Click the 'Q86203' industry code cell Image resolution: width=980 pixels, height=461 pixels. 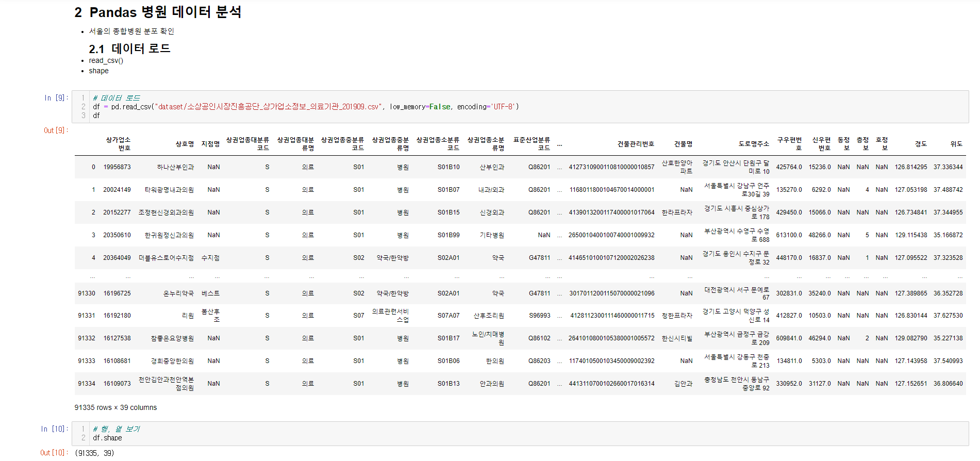click(539, 361)
